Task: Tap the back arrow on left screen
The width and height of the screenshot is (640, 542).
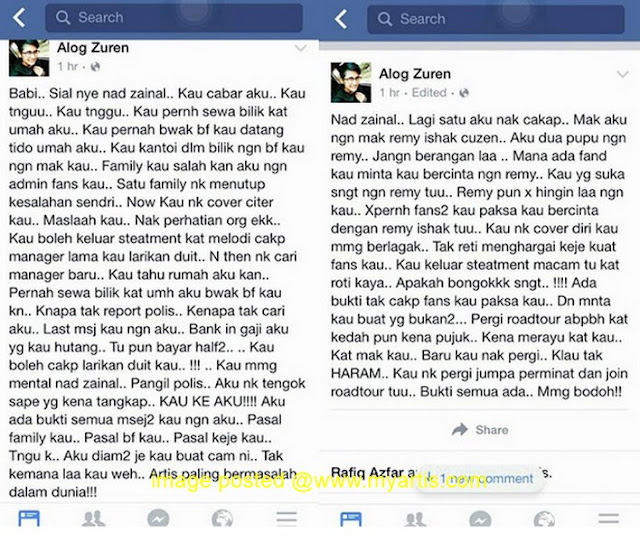Action: [x=19, y=18]
